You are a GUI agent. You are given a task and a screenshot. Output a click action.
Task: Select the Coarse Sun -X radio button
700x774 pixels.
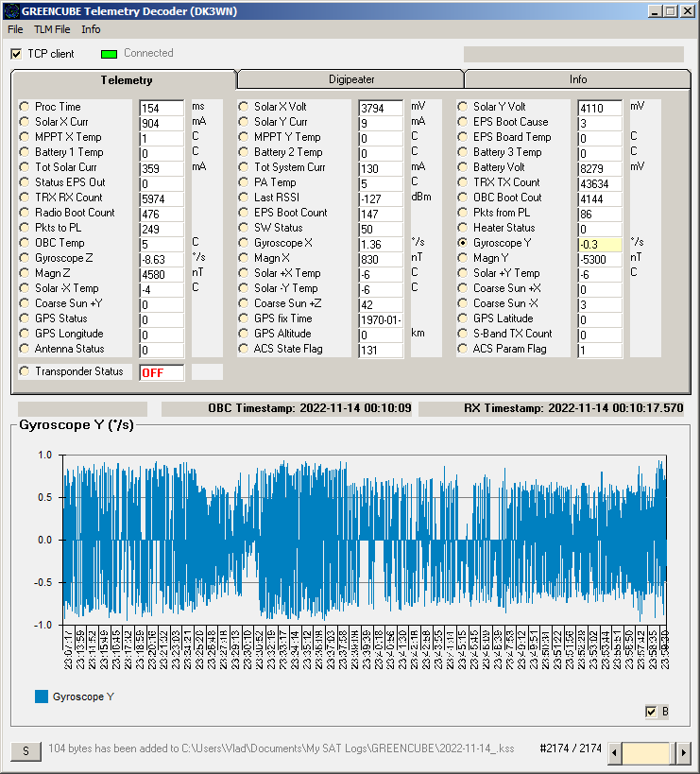462,303
